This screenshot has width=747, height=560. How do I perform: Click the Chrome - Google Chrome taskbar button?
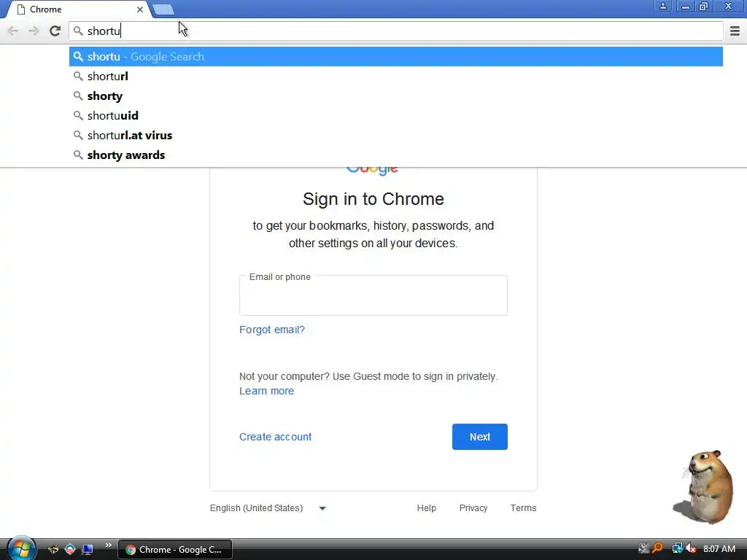[175, 550]
